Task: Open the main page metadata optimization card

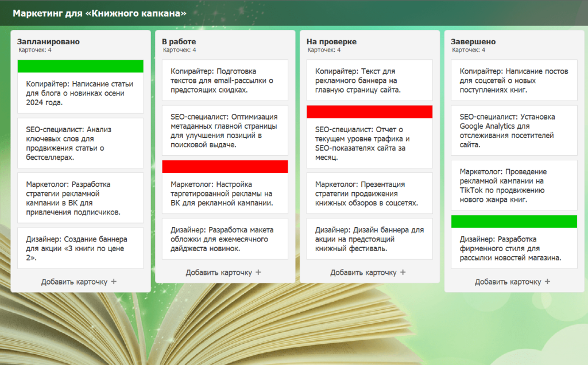Action: [225, 130]
